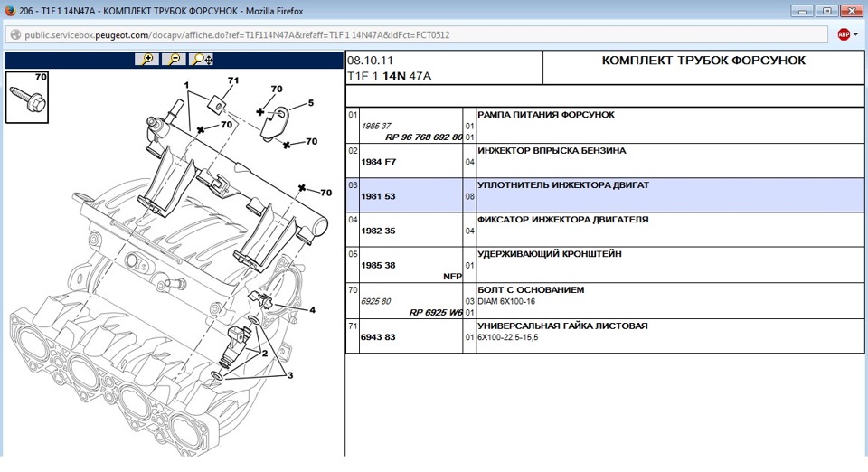Minimize the Firefox window

pyautogui.click(x=802, y=11)
